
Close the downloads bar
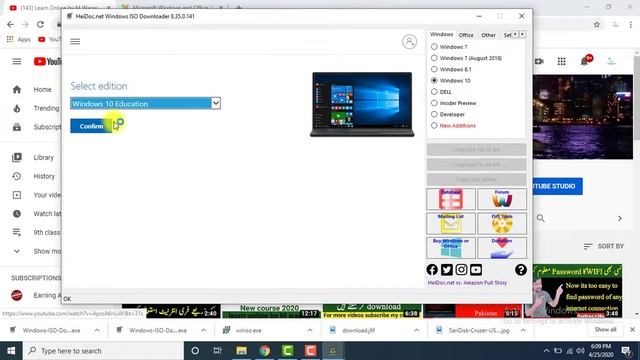click(632, 329)
